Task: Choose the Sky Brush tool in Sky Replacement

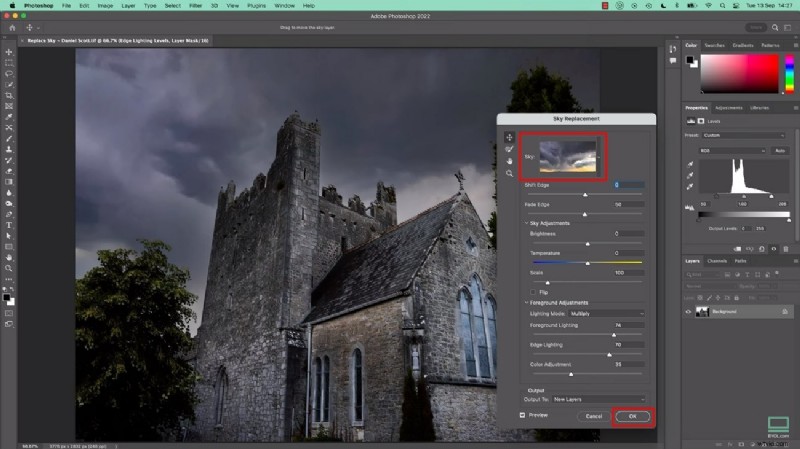Action: point(509,149)
